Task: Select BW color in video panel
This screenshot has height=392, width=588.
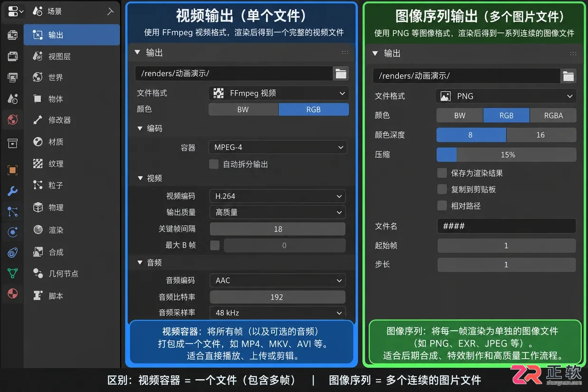Action: pos(243,109)
